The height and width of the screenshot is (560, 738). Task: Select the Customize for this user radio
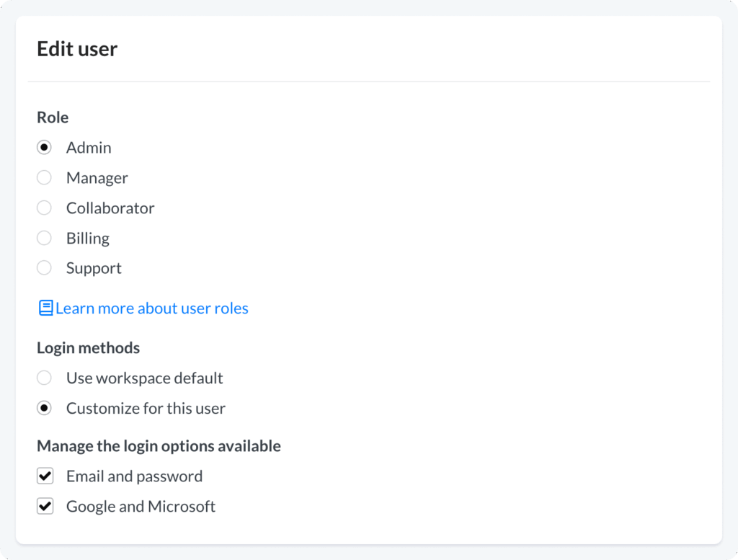tap(45, 409)
